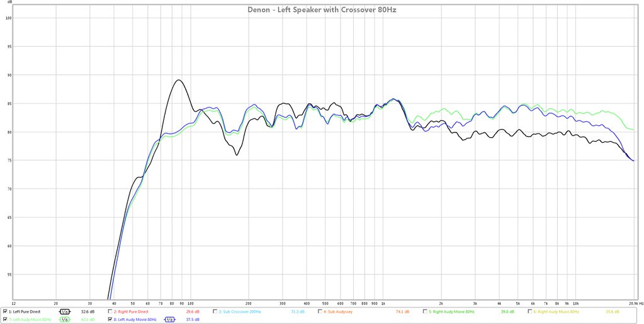644x324 pixels.
Task: Click the 90 dB label on vertical axis
Action: click(x=9, y=75)
